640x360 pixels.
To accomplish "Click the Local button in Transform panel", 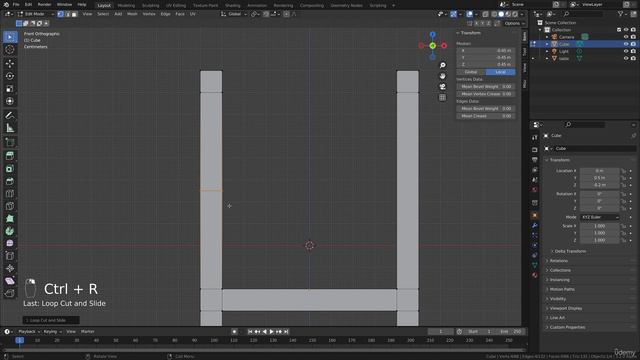I will pyautogui.click(x=500, y=72).
